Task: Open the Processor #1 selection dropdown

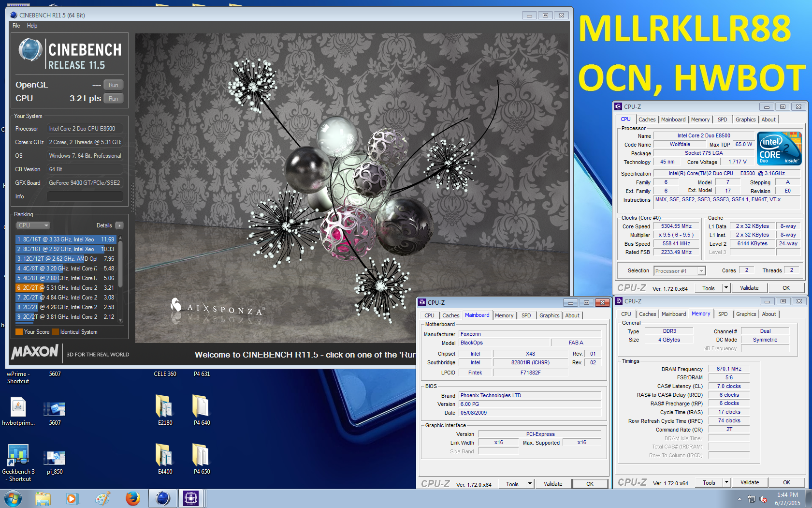Action: [680, 271]
